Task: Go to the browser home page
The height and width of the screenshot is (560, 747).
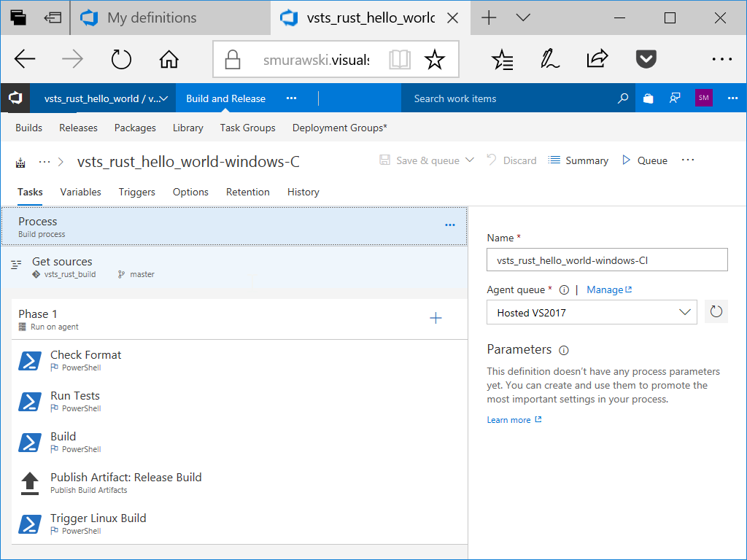Action: point(169,60)
